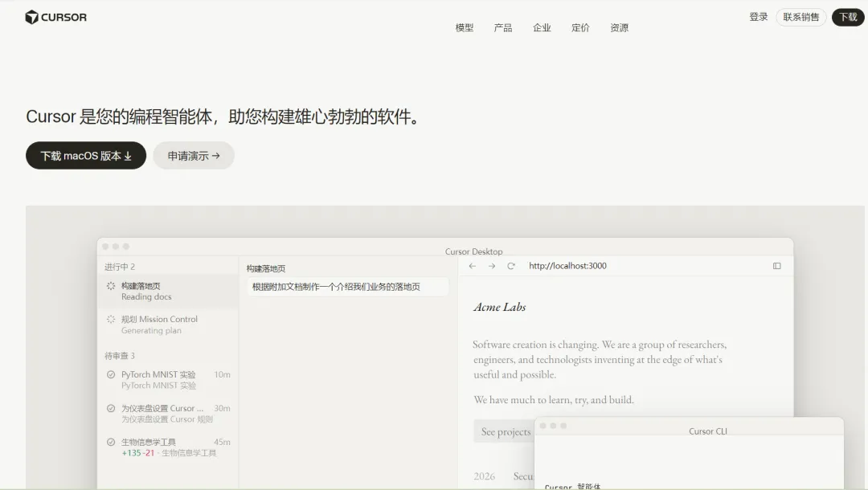
Task: Click 'We have much to learn' paragraph
Action: click(x=554, y=400)
